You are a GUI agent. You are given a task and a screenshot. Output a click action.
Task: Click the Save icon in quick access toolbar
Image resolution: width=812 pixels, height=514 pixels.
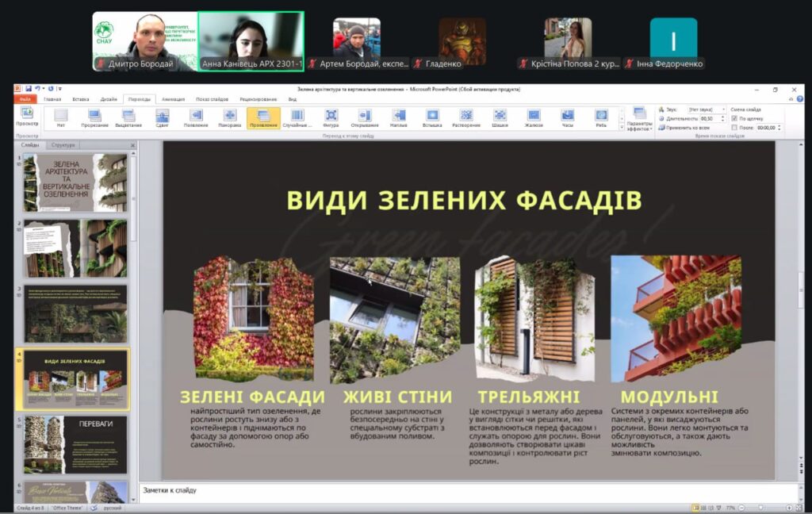29,89
